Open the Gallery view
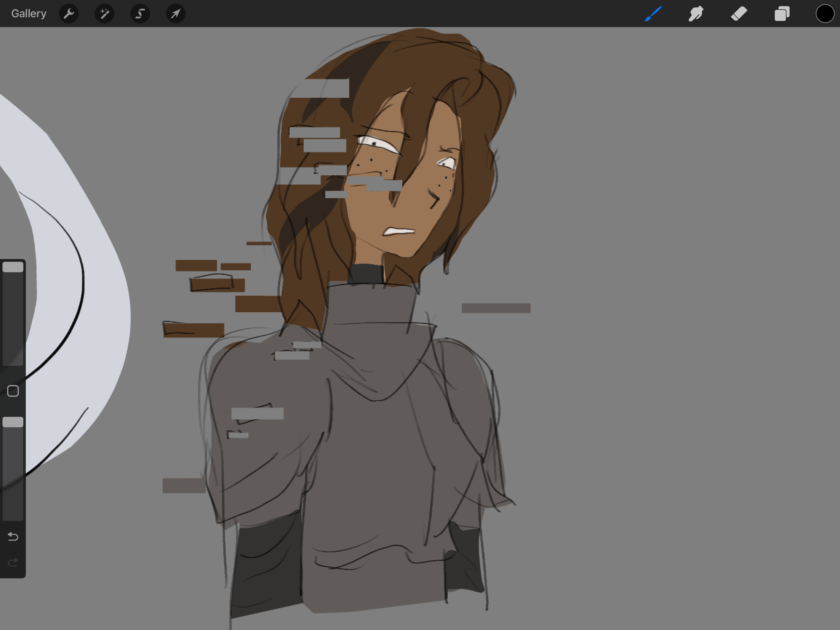Screen dimensions: 840x630 tap(29, 14)
